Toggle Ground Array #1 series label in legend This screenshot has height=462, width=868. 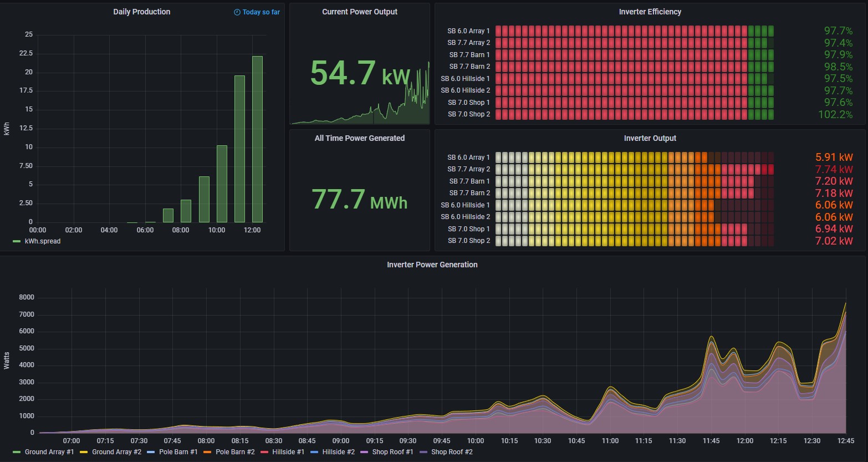tap(49, 452)
